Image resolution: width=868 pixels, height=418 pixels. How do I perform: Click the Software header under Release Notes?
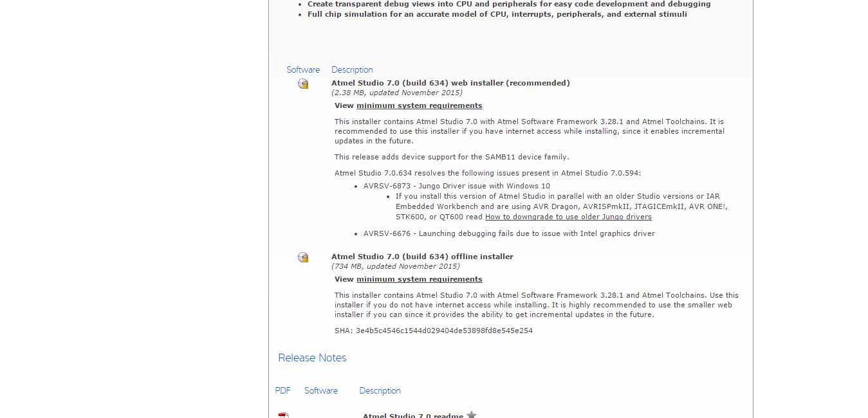[320, 390]
